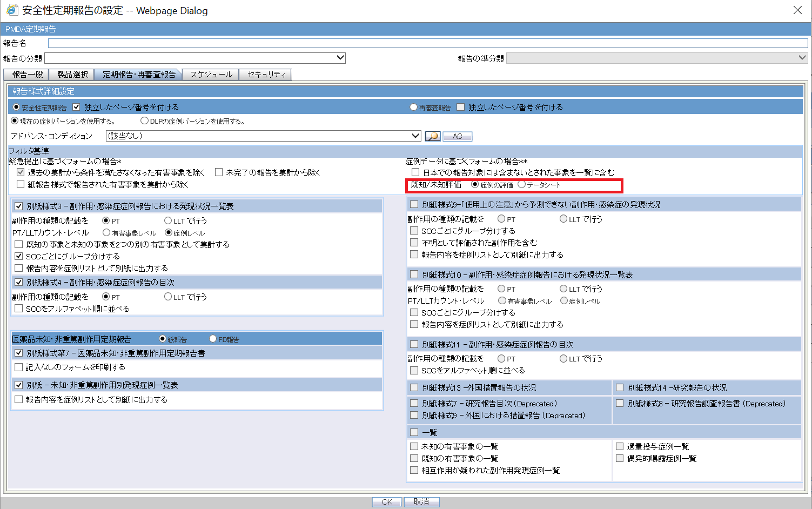
Task: Close the Webpage Dialog window
Action: (x=797, y=10)
